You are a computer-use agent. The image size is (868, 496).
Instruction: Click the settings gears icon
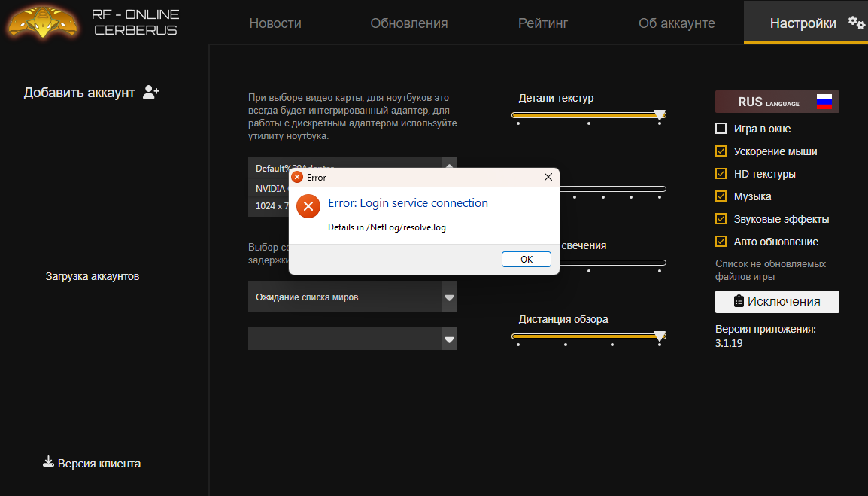(856, 23)
